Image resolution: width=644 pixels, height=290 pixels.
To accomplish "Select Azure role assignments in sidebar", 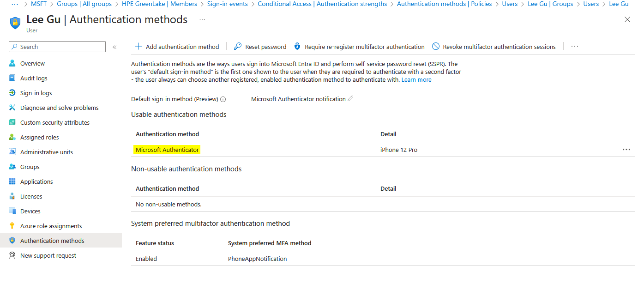I will (x=51, y=226).
